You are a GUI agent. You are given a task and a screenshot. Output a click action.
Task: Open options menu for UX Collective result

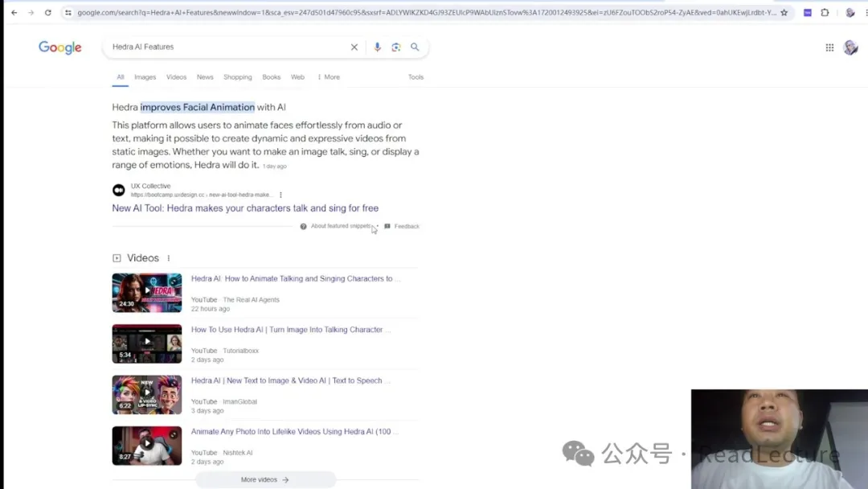click(280, 195)
